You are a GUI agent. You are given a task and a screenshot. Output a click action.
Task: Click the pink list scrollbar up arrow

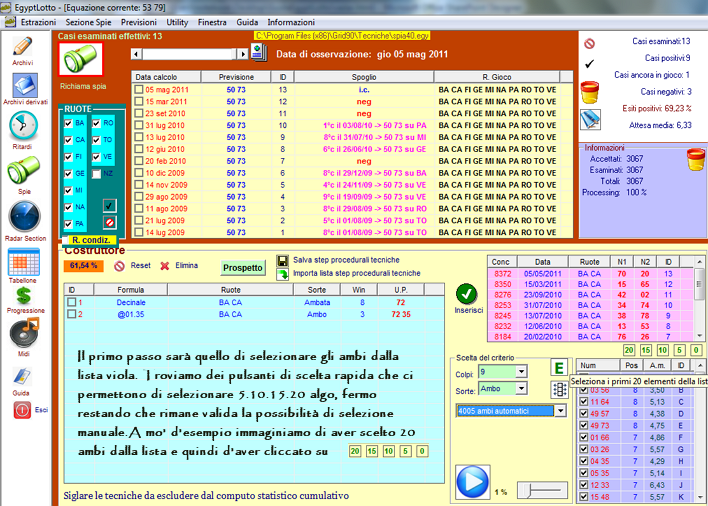699,262
